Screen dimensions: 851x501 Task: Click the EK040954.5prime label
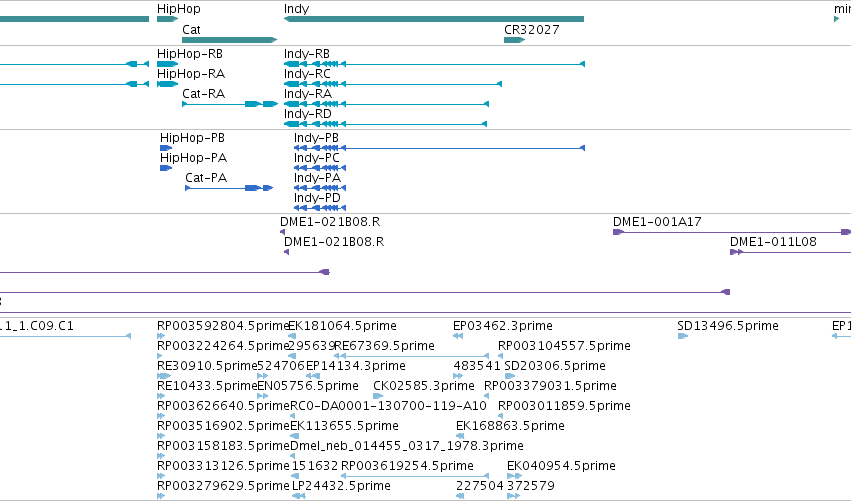pyautogui.click(x=561, y=467)
